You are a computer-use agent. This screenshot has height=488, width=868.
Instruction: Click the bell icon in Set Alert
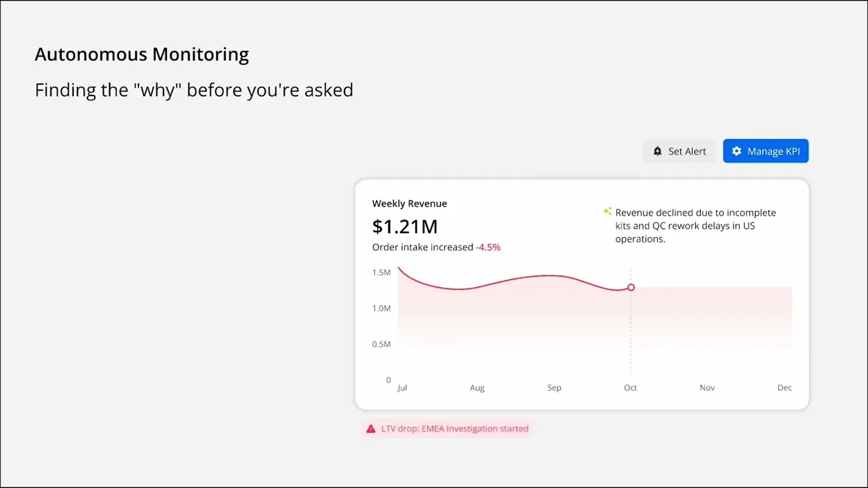(657, 151)
